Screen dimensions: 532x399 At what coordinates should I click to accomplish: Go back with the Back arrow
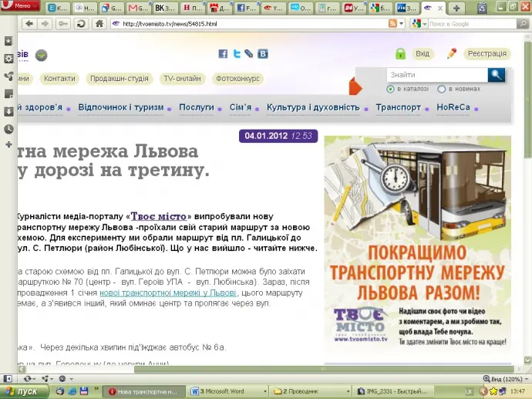(x=29, y=24)
